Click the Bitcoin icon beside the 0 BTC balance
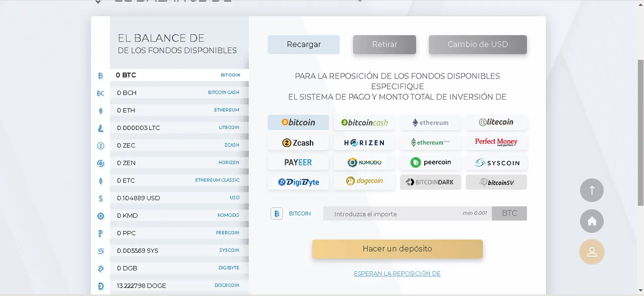Image resolution: width=644 pixels, height=296 pixels. point(101,76)
